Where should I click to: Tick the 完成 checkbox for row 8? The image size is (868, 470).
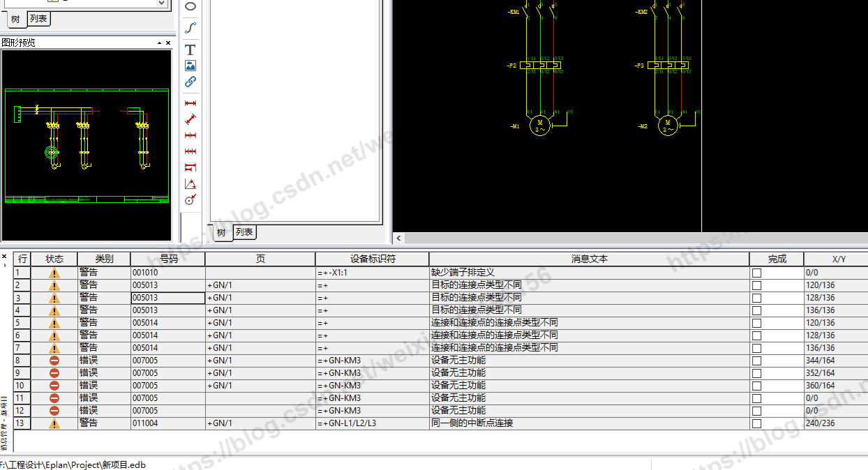(756, 361)
